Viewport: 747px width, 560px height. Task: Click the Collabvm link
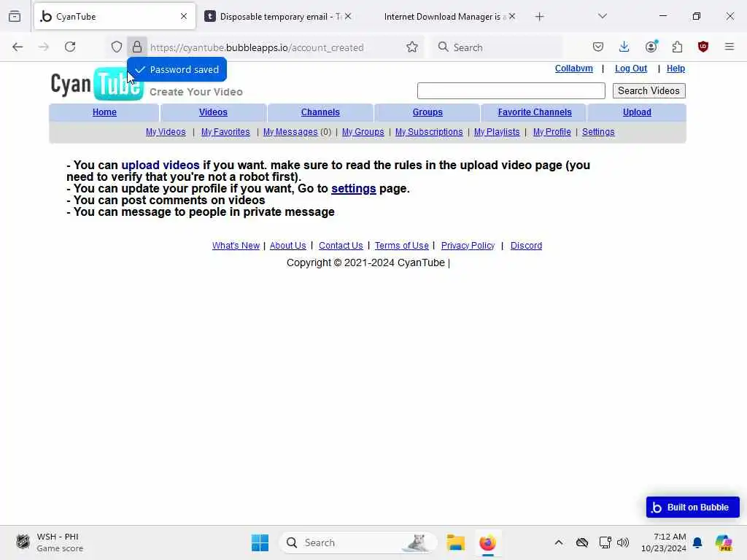point(573,69)
